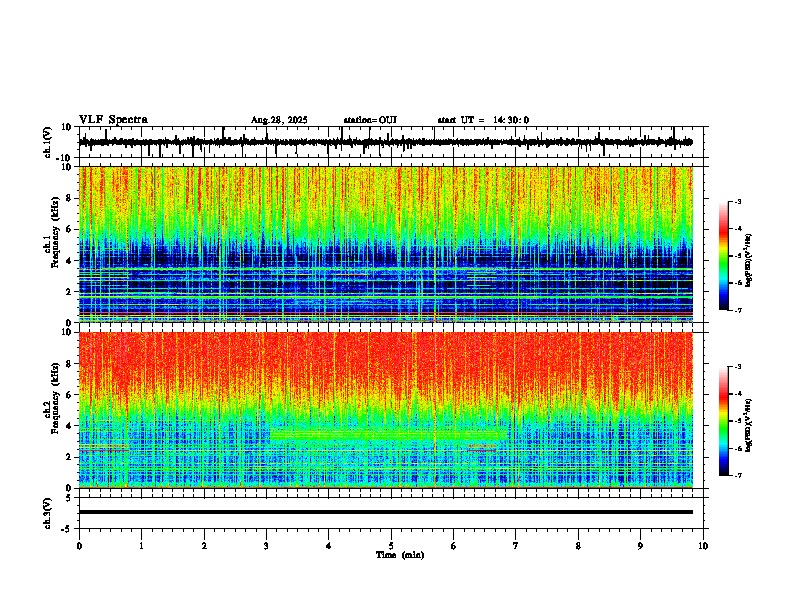
Task: Click the "4" kHz tick on ch.2 frequency axis
Action: [x=70, y=426]
